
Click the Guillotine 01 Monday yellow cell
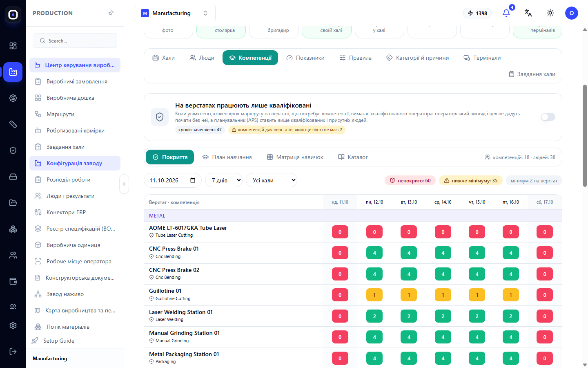click(x=374, y=295)
